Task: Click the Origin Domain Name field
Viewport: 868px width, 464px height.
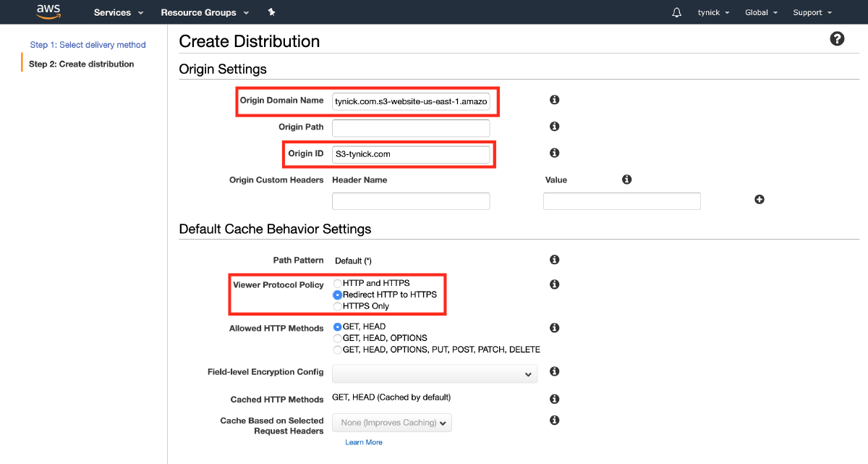Action: [x=411, y=103]
